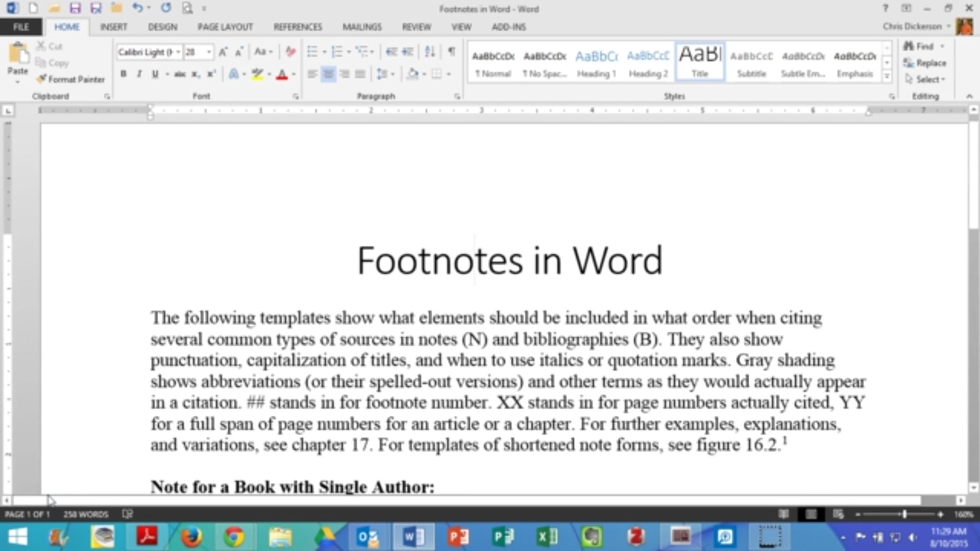Expand the bullets list options
Viewport: 980px width, 551px height.
tap(324, 51)
